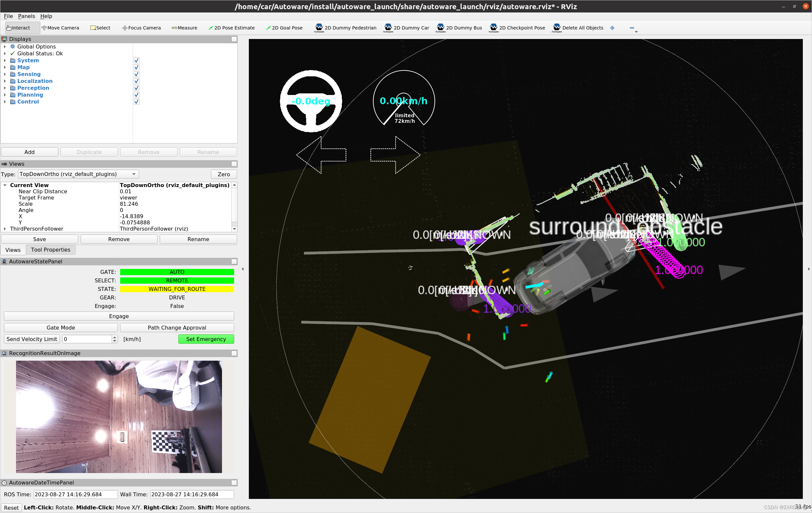The width and height of the screenshot is (812, 513).
Task: Select the 2D Pose Estimate tool
Action: coord(231,28)
